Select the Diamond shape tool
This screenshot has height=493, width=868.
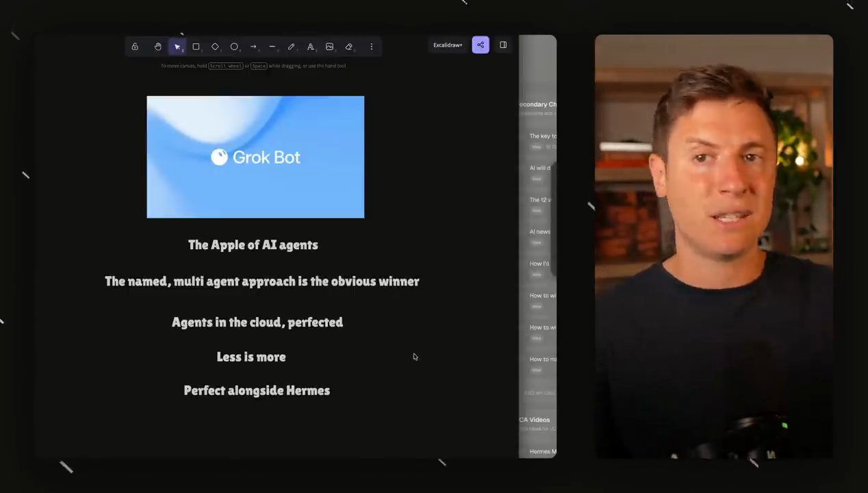(x=215, y=47)
